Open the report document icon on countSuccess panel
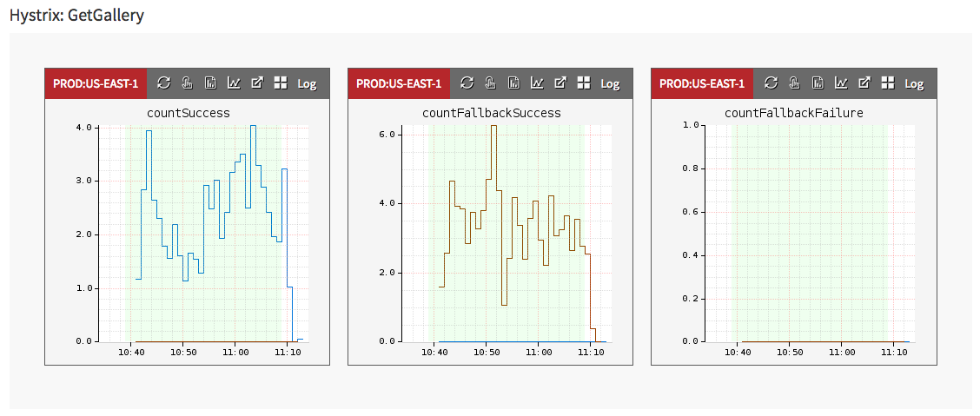980x416 pixels. (210, 83)
